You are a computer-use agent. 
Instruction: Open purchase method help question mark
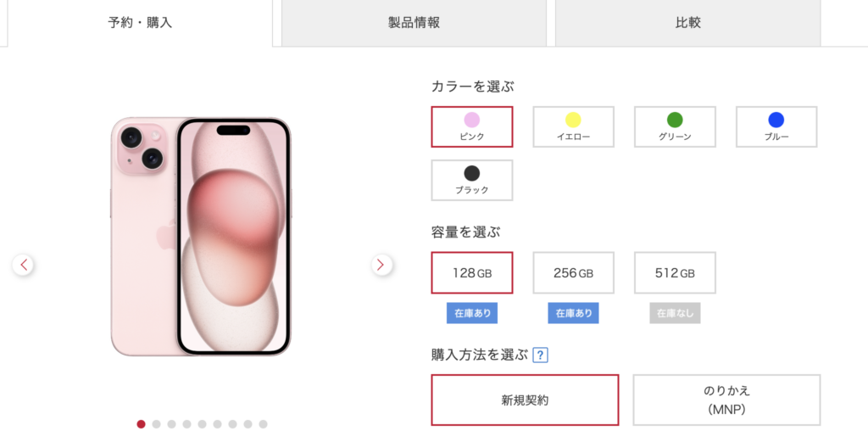point(540,355)
